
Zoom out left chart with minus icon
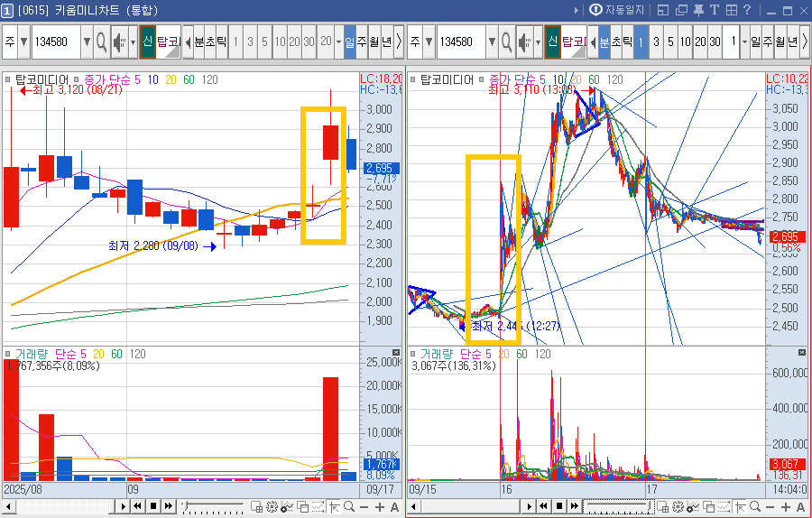coord(364,507)
